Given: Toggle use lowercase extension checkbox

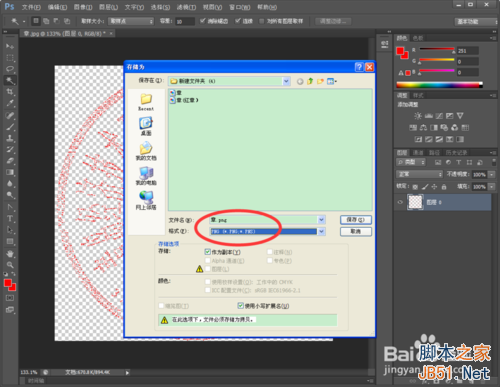Looking at the screenshot, I should pos(240,306).
